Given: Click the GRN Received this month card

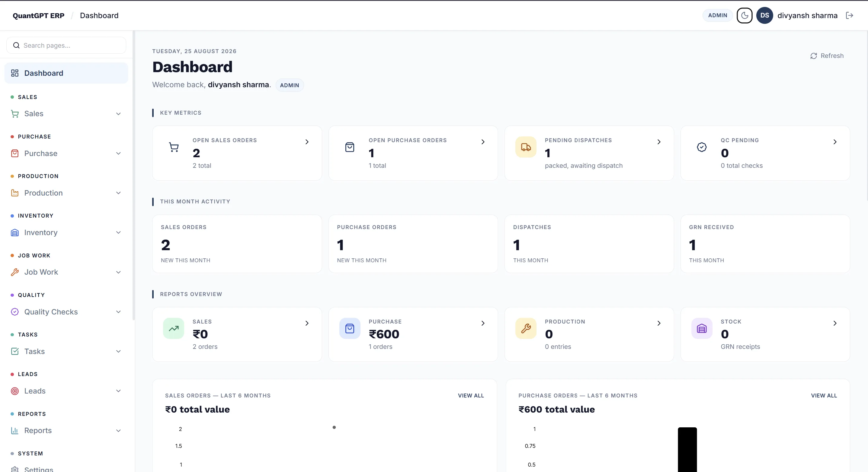Looking at the screenshot, I should tap(765, 244).
